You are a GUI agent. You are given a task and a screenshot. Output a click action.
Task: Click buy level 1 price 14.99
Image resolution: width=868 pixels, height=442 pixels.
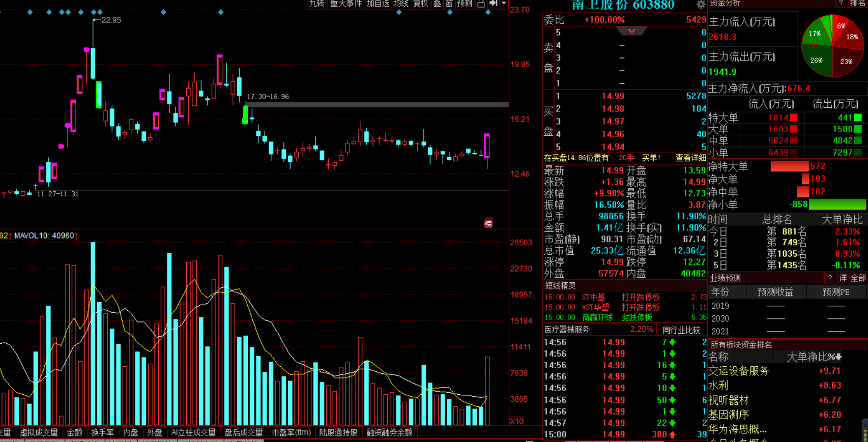(613, 96)
